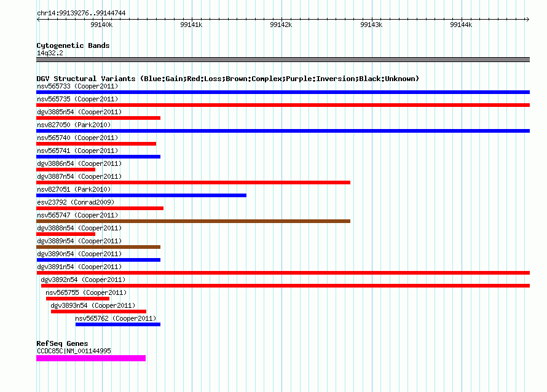Screen dimensions: 547x392
Task: Open the nsv565762 (Cooper2011) label
Action: pos(116,318)
